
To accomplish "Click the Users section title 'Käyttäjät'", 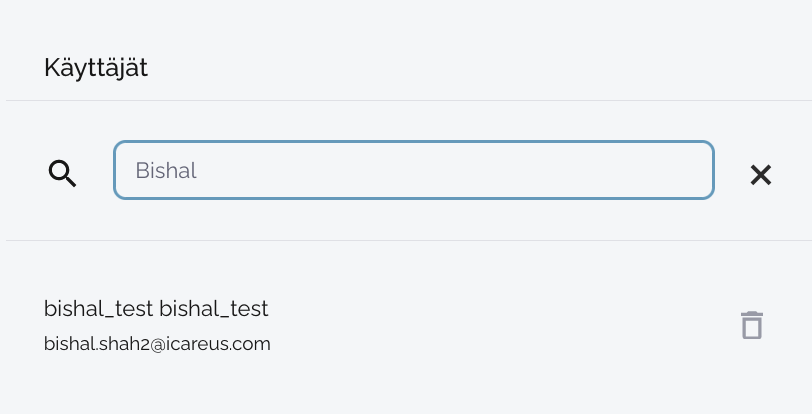I will coord(95,68).
